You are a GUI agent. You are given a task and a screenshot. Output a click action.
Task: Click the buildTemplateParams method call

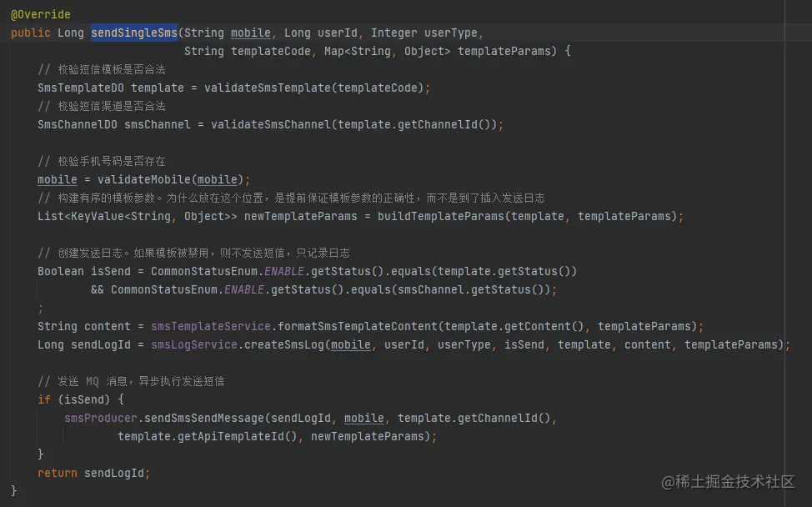(x=527, y=217)
